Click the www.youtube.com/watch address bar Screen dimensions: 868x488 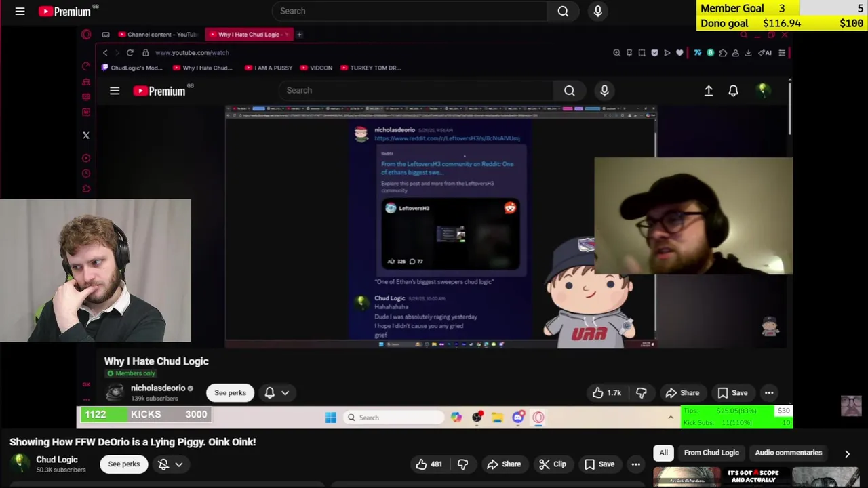coord(192,53)
